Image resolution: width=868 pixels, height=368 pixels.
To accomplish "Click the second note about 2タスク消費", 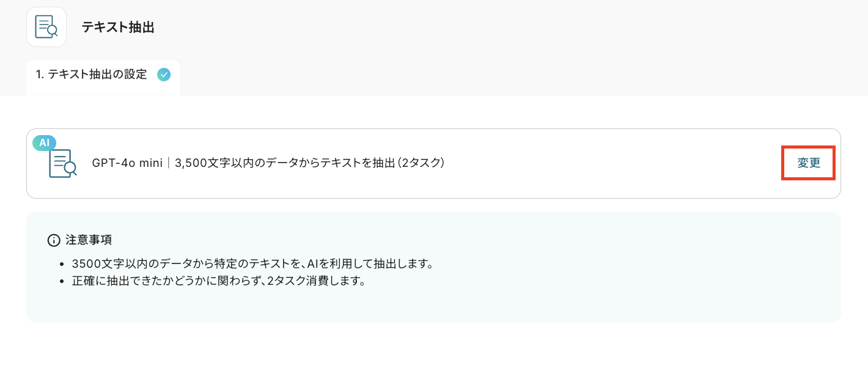I will click(x=218, y=282).
